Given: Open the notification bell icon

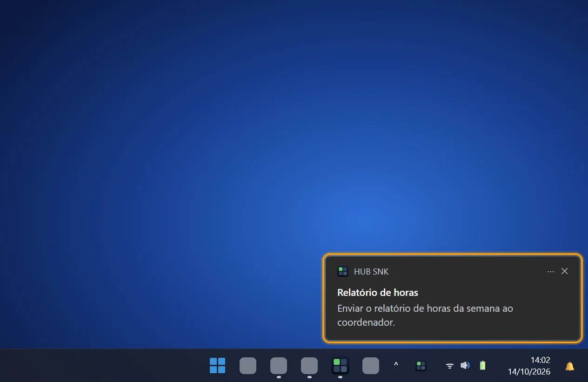Looking at the screenshot, I should point(569,366).
